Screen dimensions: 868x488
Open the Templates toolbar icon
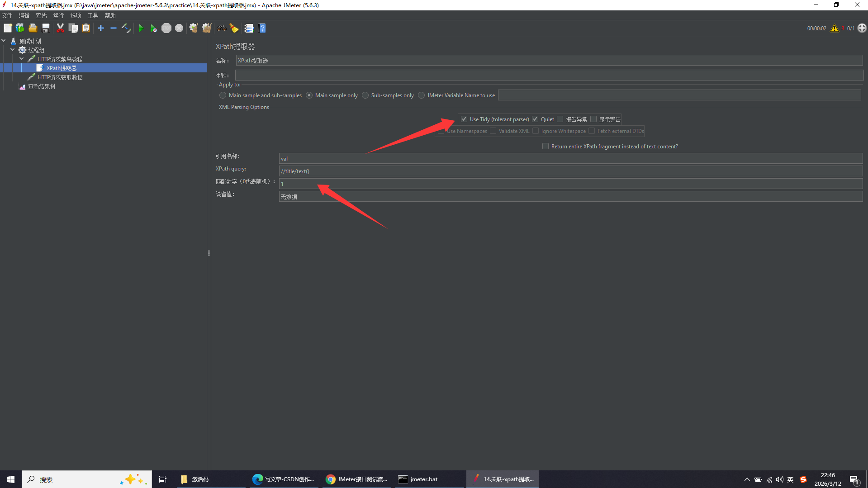coord(20,28)
